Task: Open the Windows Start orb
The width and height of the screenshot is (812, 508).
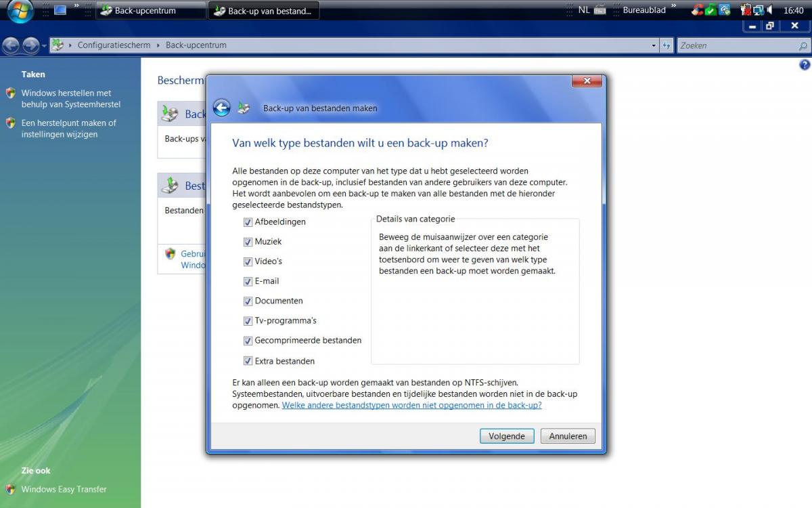Action: [x=20, y=11]
